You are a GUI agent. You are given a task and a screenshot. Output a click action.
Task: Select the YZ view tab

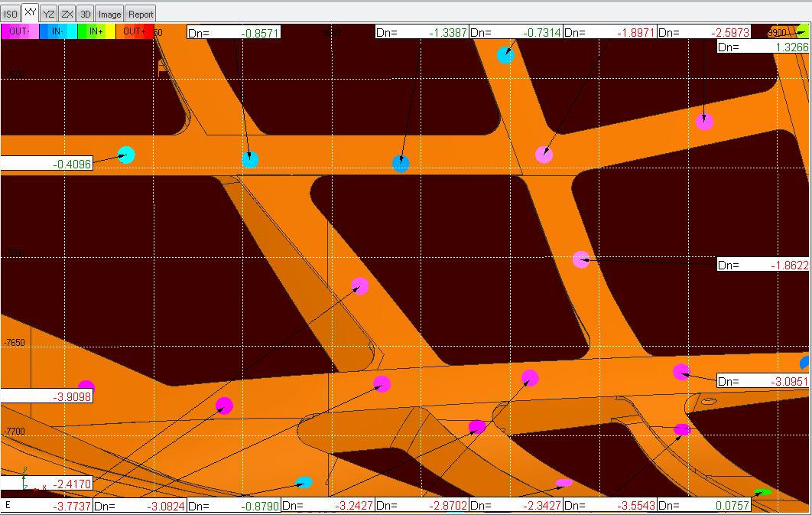click(x=48, y=14)
